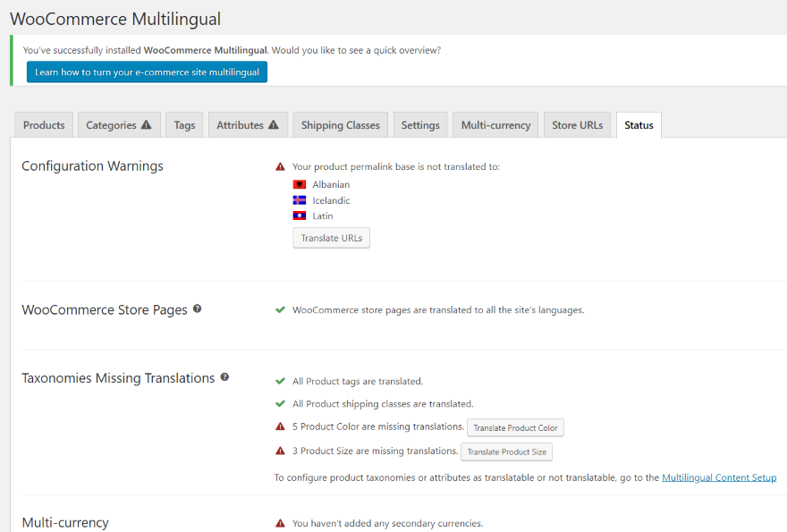Click the Latin flag icon
This screenshot has width=787, height=532.
[x=300, y=215]
